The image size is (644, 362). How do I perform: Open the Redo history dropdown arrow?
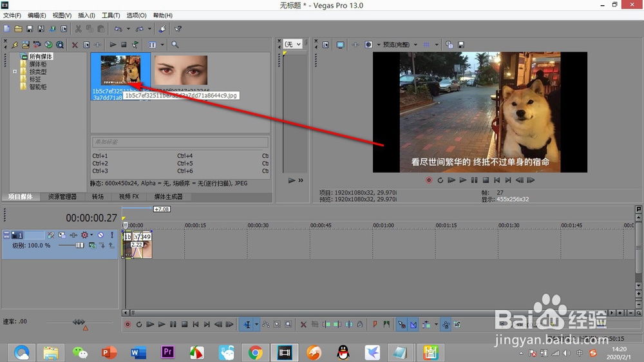tap(149, 29)
